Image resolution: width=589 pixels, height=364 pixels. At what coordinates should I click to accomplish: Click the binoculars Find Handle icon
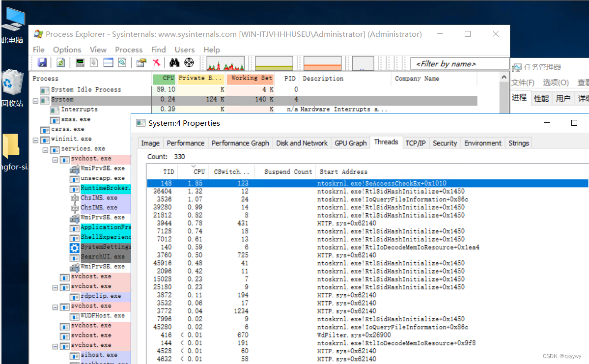click(174, 62)
